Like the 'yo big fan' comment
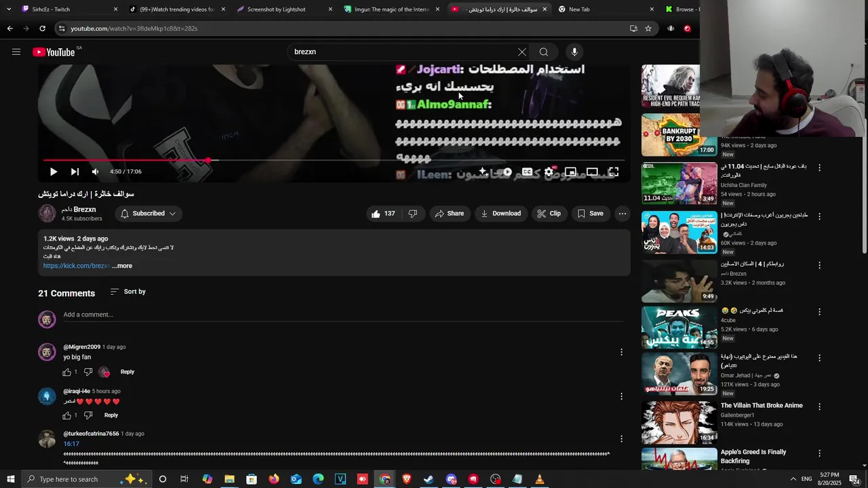 click(x=67, y=372)
